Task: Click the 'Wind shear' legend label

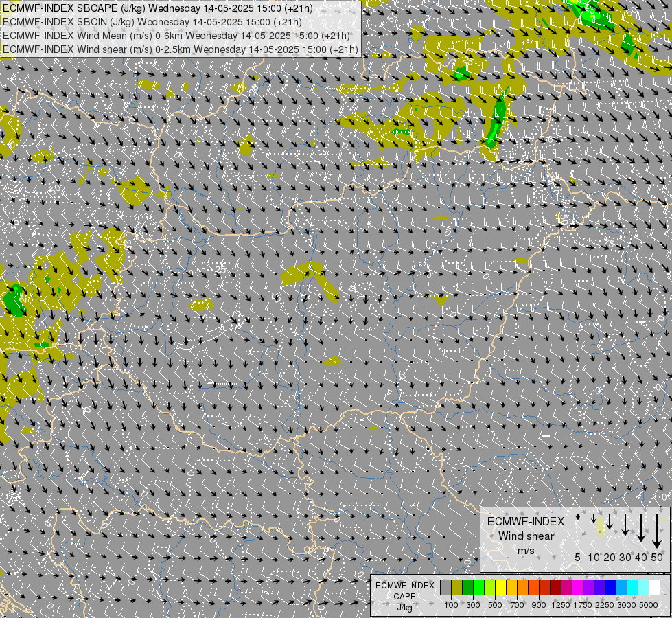Action: coord(526,536)
